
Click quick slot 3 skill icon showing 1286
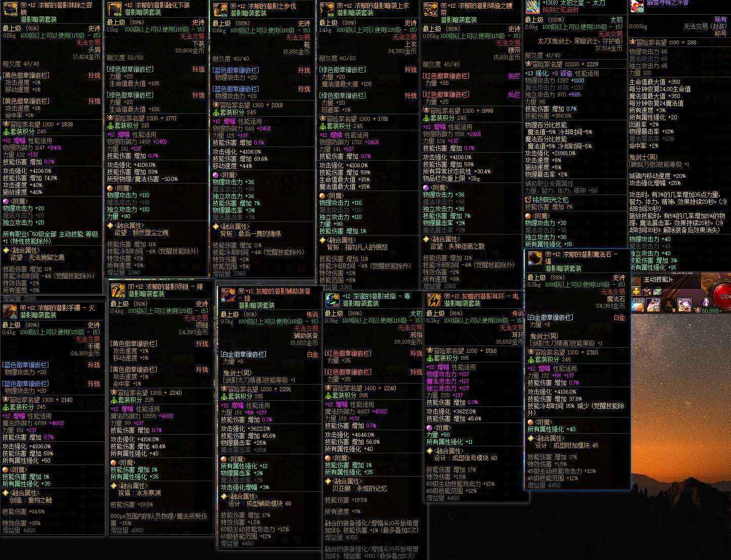click(x=637, y=305)
